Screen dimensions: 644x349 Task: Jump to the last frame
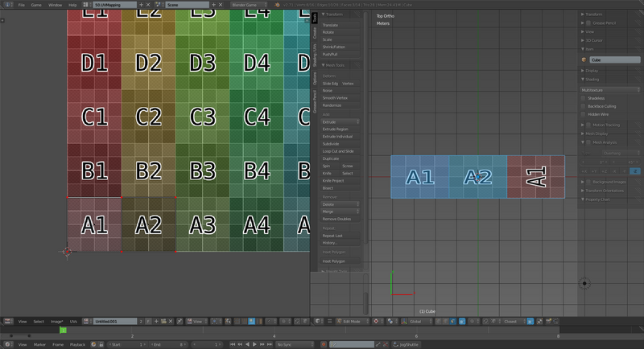coord(270,344)
